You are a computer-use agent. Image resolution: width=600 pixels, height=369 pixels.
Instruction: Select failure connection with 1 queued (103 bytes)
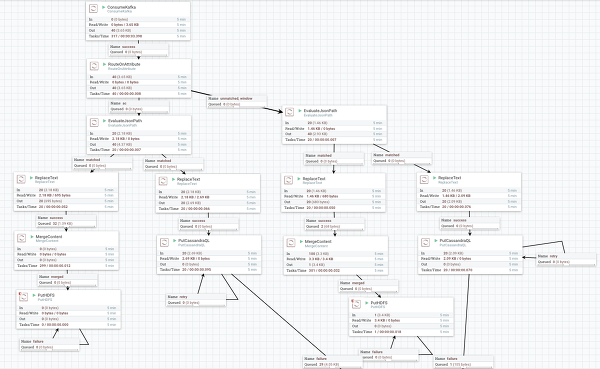click(463, 362)
